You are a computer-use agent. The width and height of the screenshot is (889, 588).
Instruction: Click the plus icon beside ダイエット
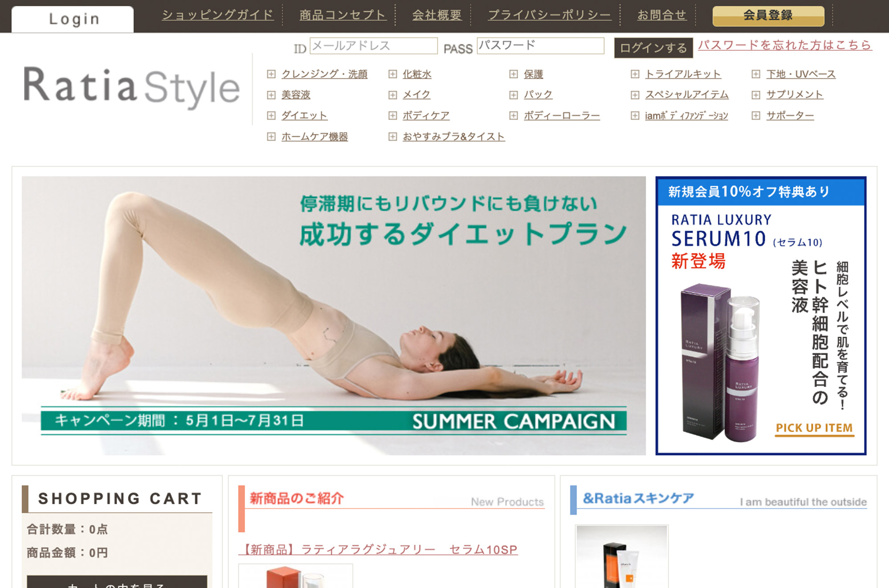[x=271, y=116]
